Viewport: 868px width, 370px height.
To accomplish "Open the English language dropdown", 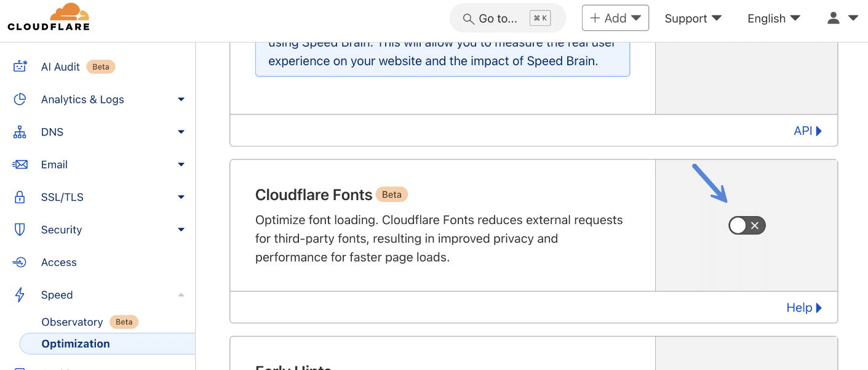I will click(773, 18).
